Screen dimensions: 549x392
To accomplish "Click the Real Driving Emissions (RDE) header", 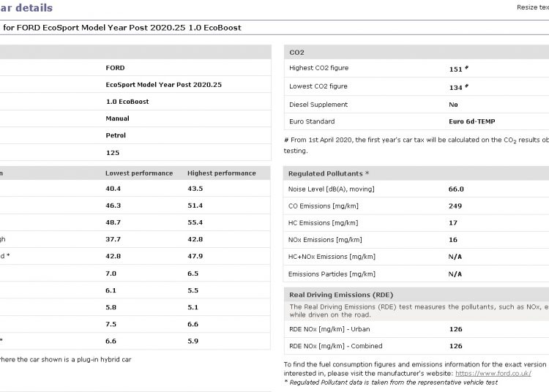I will click(341, 295).
